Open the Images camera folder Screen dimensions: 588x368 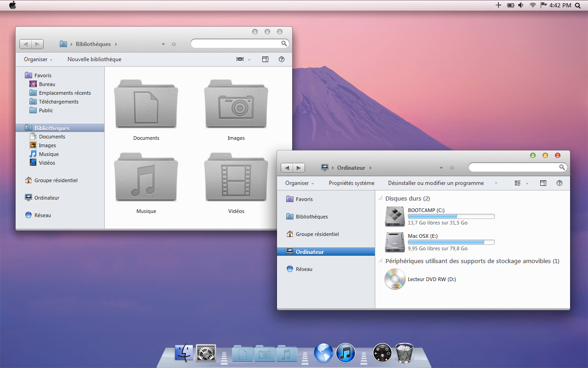236,104
